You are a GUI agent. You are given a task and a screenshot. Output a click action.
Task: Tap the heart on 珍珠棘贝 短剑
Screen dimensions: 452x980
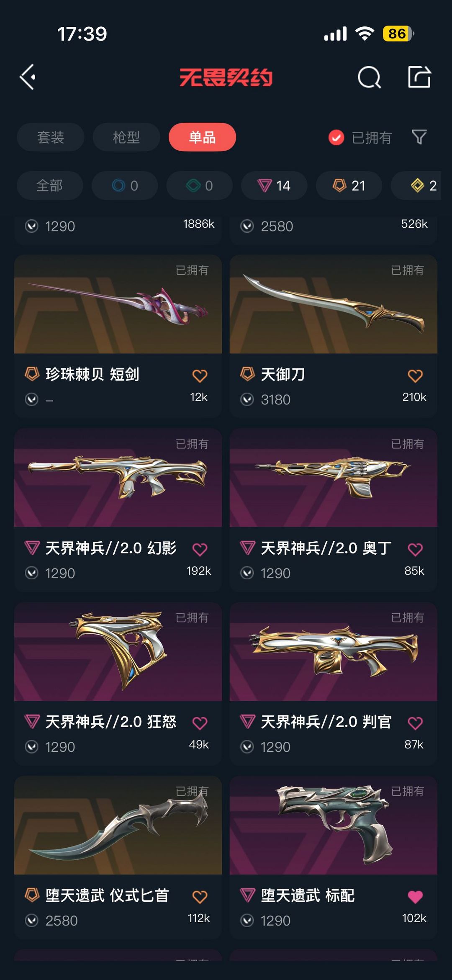pos(200,376)
